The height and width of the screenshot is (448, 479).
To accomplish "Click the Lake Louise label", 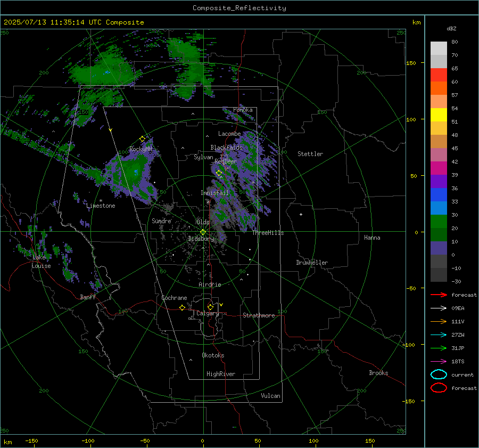I will pyautogui.click(x=41, y=262).
